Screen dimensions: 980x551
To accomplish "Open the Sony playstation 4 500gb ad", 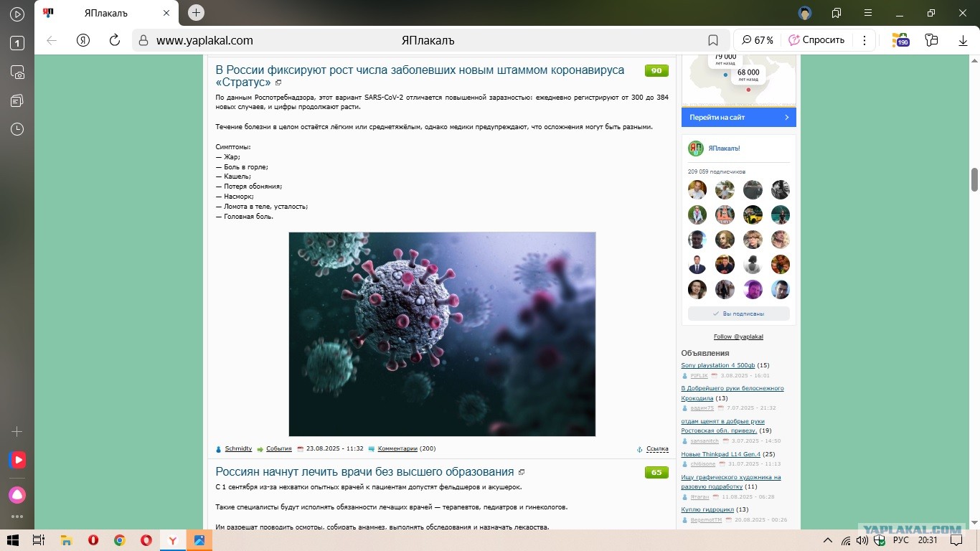I will [x=717, y=365].
